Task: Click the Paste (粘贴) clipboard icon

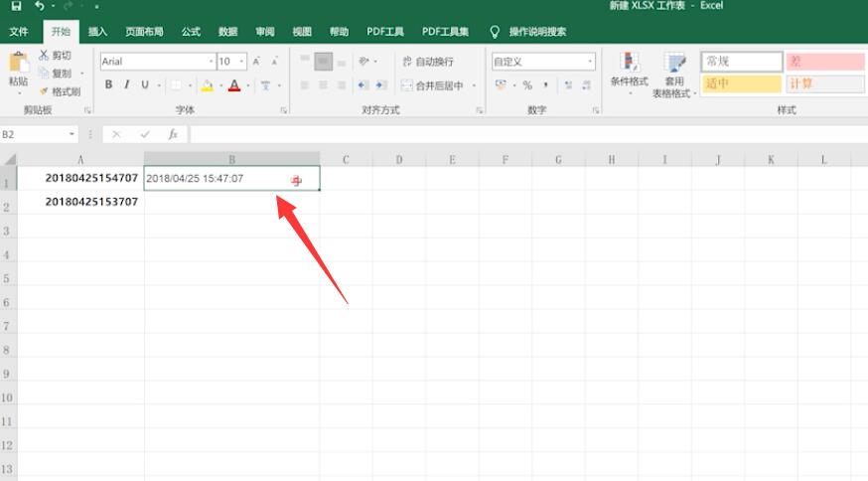Action: (x=18, y=62)
